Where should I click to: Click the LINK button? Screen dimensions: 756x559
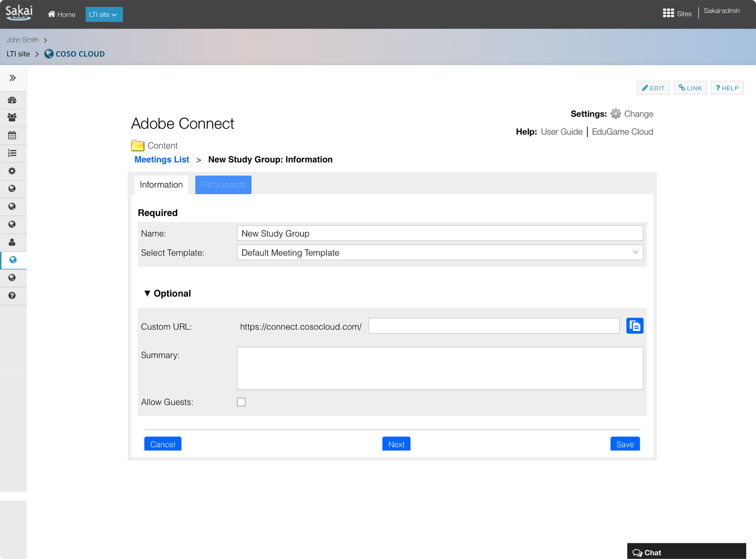(690, 88)
